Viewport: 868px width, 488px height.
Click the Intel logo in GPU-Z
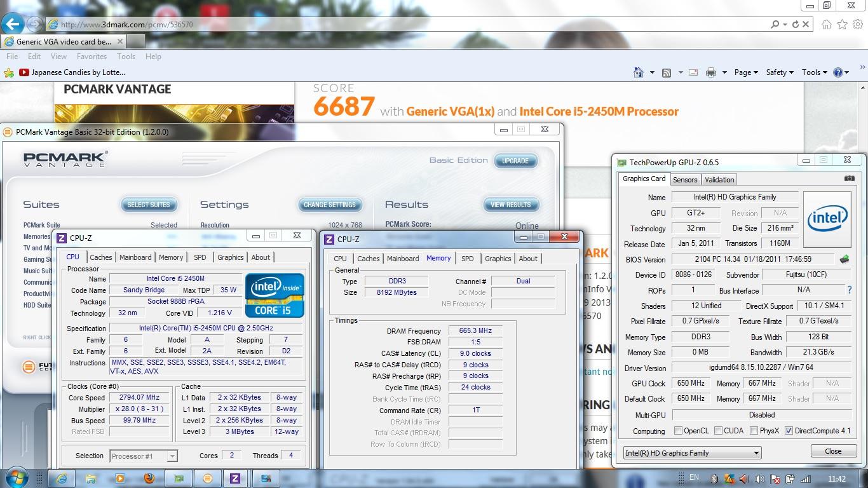(827, 219)
